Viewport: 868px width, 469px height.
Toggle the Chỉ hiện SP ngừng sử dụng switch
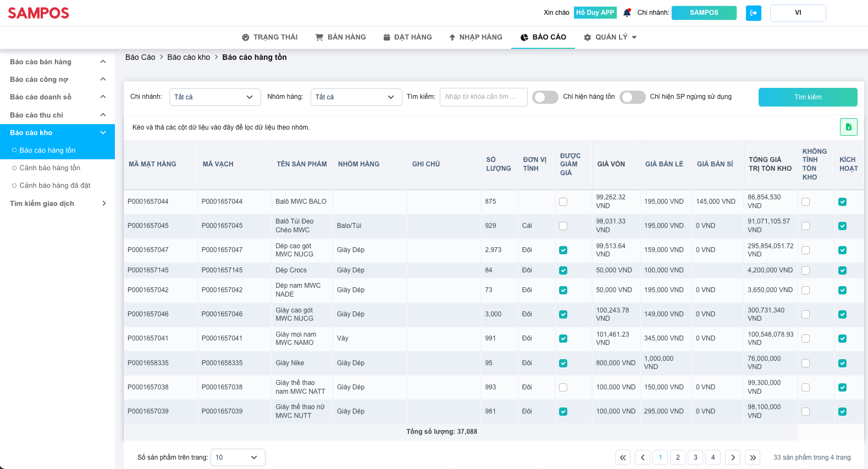pos(633,97)
